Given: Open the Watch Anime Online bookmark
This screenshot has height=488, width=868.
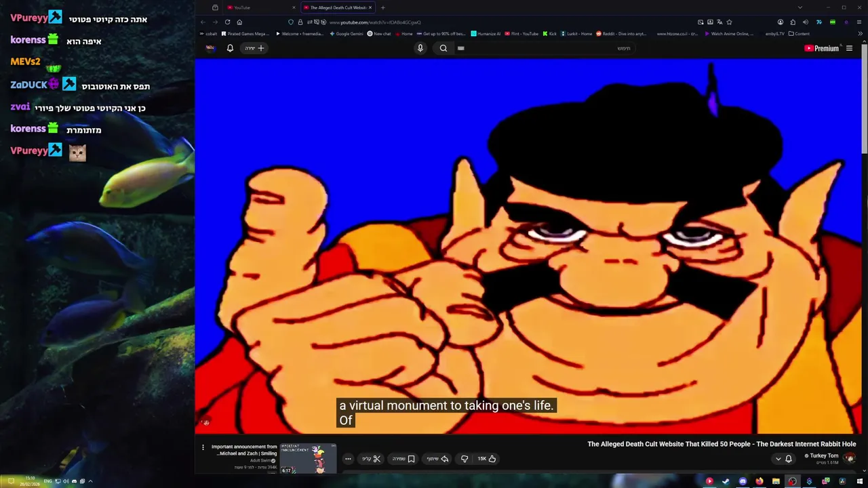Looking at the screenshot, I should (729, 33).
